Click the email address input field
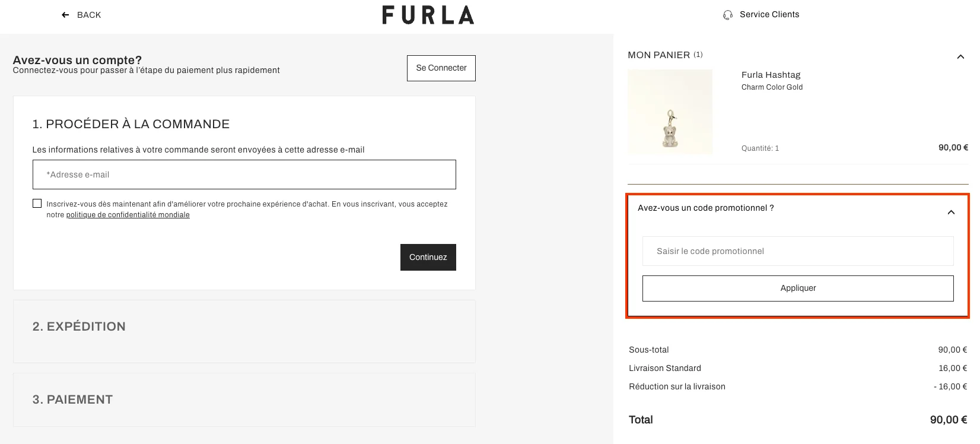 click(x=244, y=174)
